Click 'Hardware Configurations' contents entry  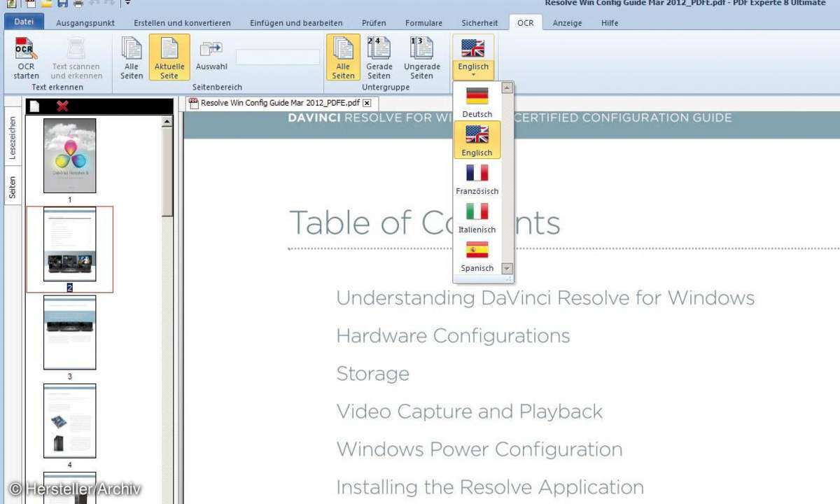[453, 335]
